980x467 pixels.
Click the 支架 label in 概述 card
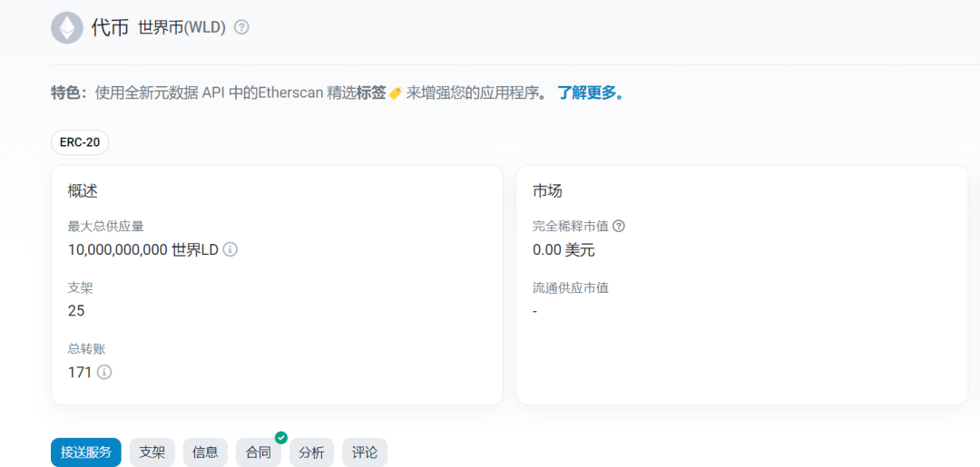(x=81, y=287)
